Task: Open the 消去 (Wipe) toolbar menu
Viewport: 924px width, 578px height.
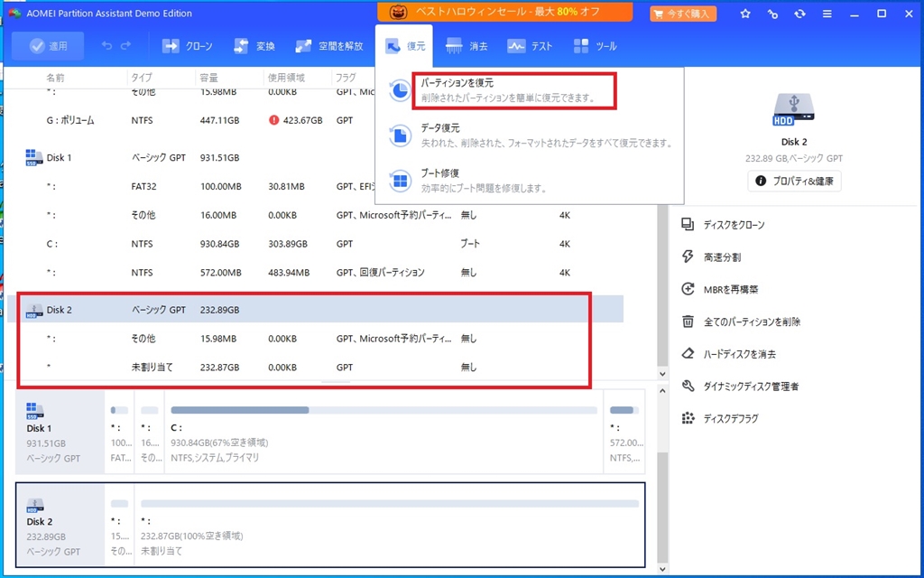Action: [467, 46]
